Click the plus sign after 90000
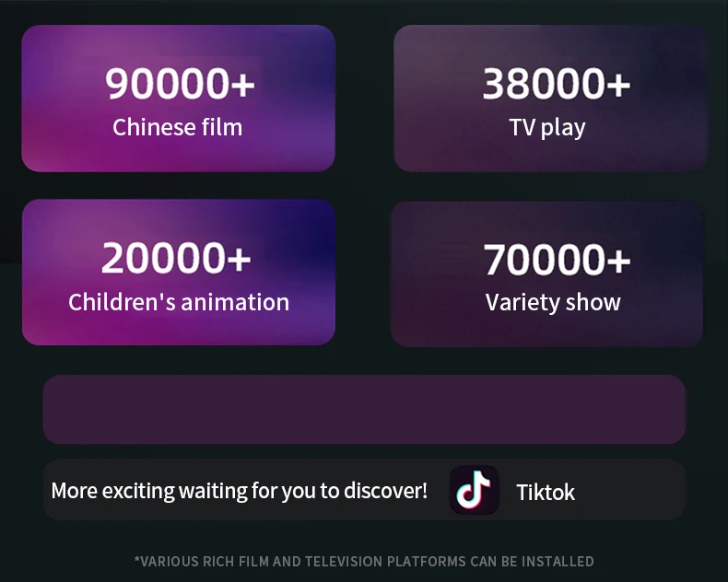Viewport: 728px width, 582px height. point(242,85)
